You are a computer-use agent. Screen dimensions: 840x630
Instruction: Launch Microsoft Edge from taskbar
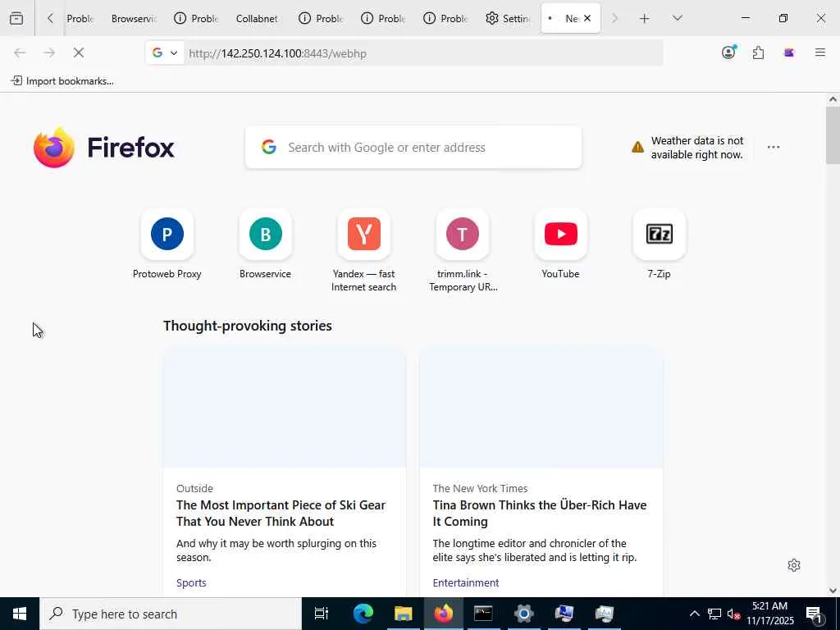tap(363, 614)
